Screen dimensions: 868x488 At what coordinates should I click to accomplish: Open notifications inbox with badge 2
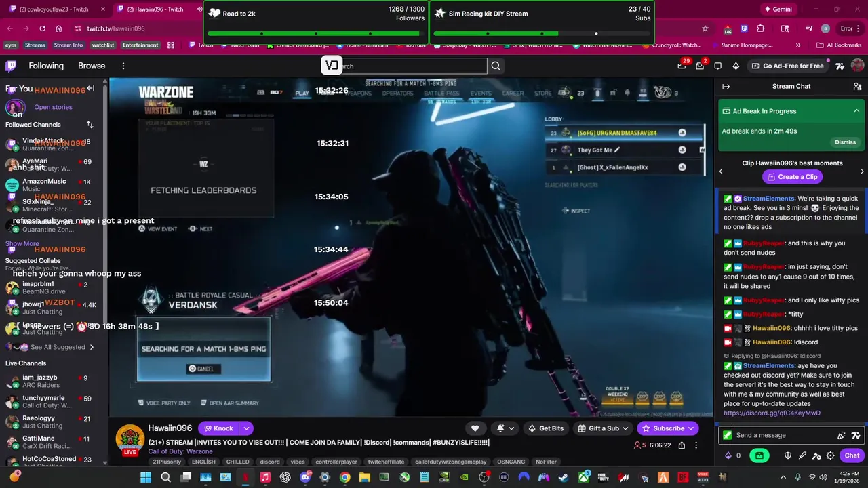coord(700,66)
